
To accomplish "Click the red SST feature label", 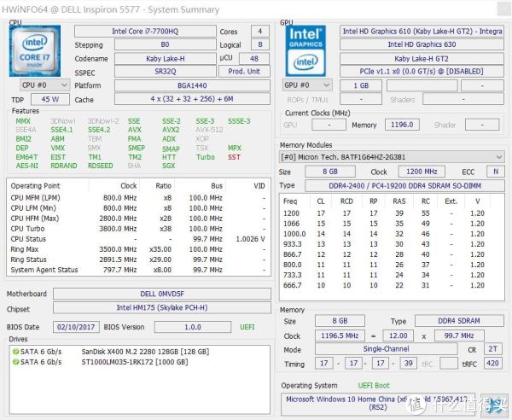I will [234, 157].
